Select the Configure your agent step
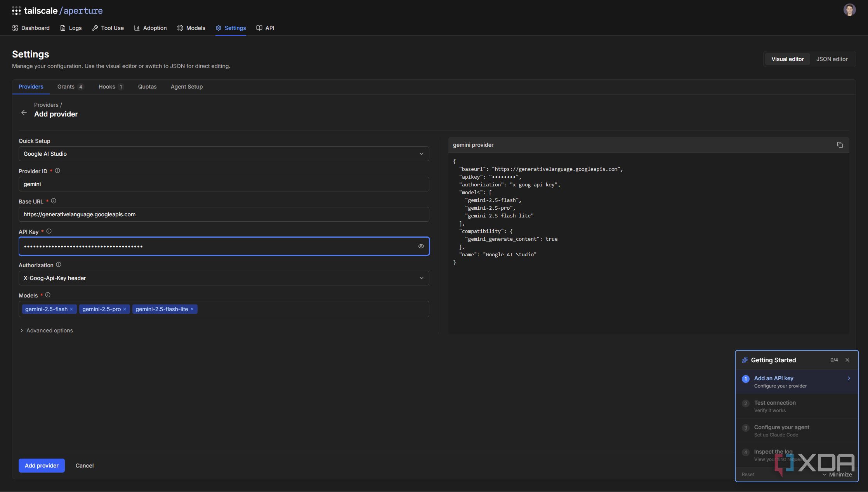 point(797,431)
